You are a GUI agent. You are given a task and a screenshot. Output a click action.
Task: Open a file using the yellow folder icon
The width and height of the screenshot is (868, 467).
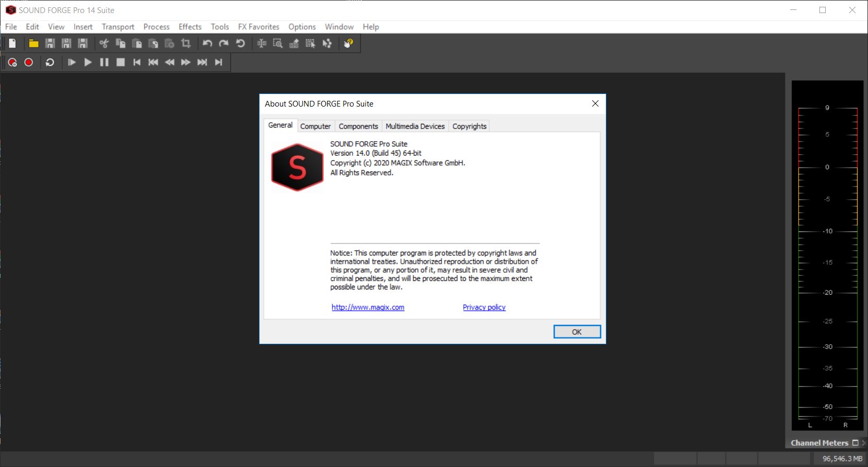[x=33, y=43]
